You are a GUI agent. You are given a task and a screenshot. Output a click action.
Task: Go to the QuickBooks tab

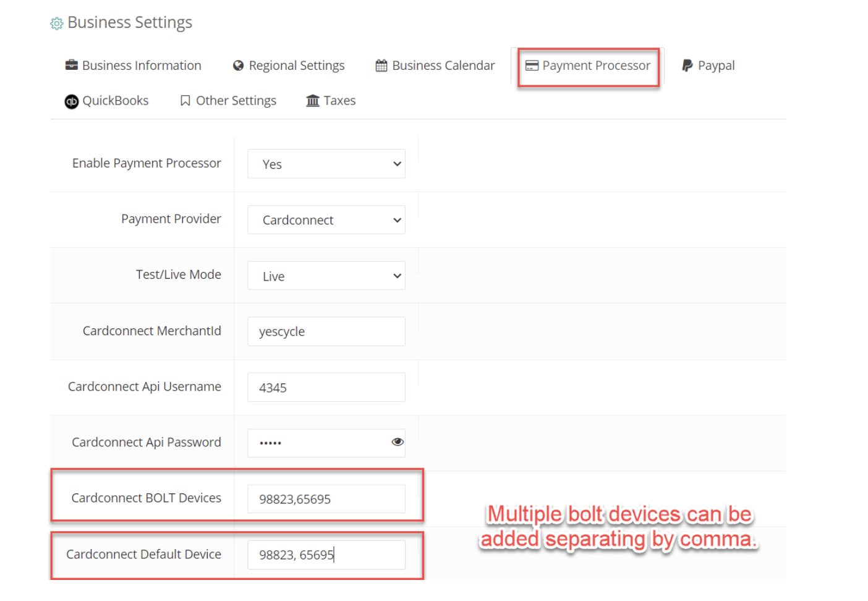[107, 101]
